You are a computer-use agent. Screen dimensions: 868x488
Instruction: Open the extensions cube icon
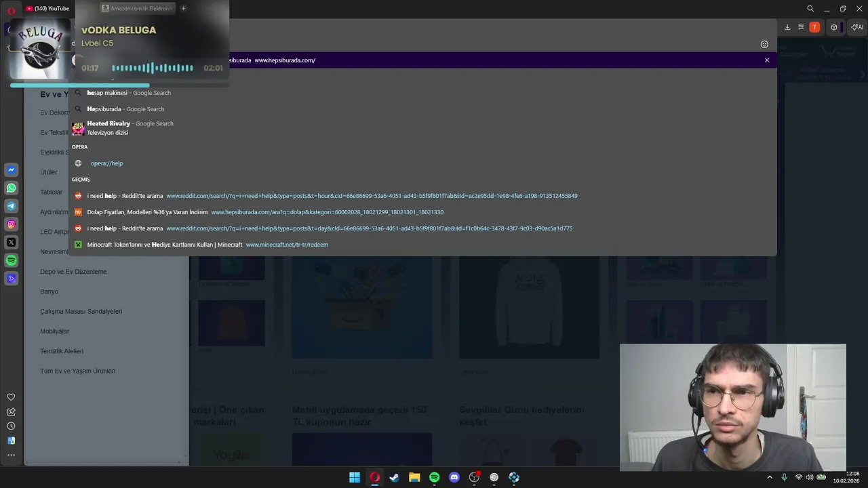click(834, 27)
